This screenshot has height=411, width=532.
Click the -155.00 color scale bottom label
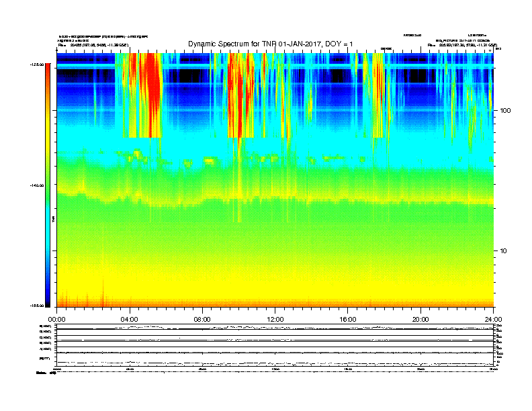(37, 306)
